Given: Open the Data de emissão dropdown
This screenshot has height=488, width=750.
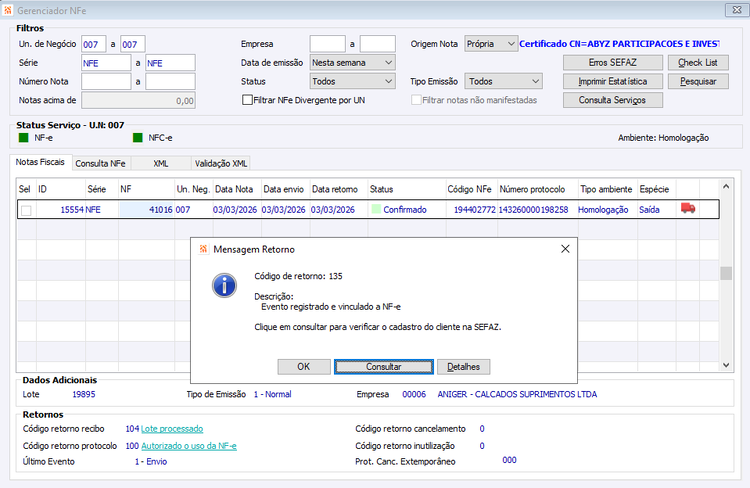Looking at the screenshot, I should [x=353, y=63].
